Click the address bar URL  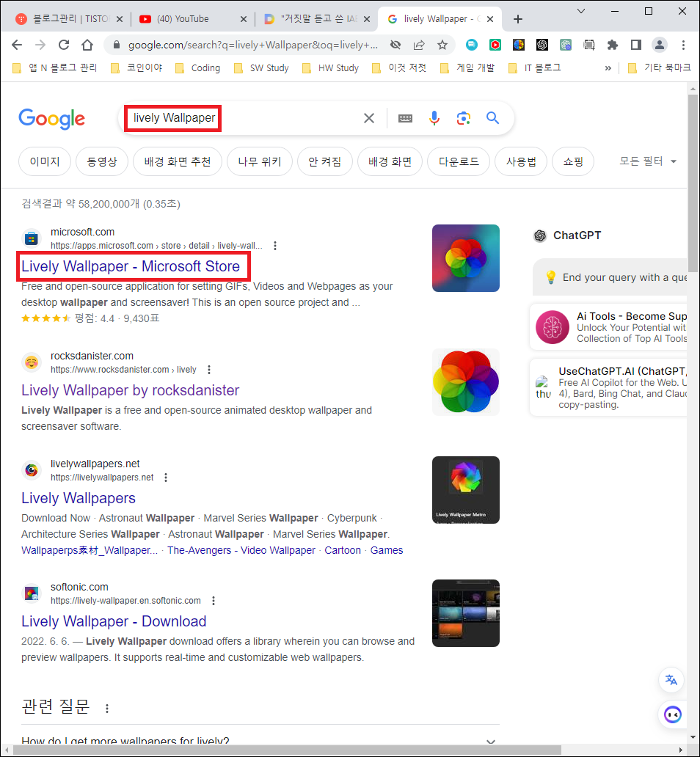(x=252, y=45)
